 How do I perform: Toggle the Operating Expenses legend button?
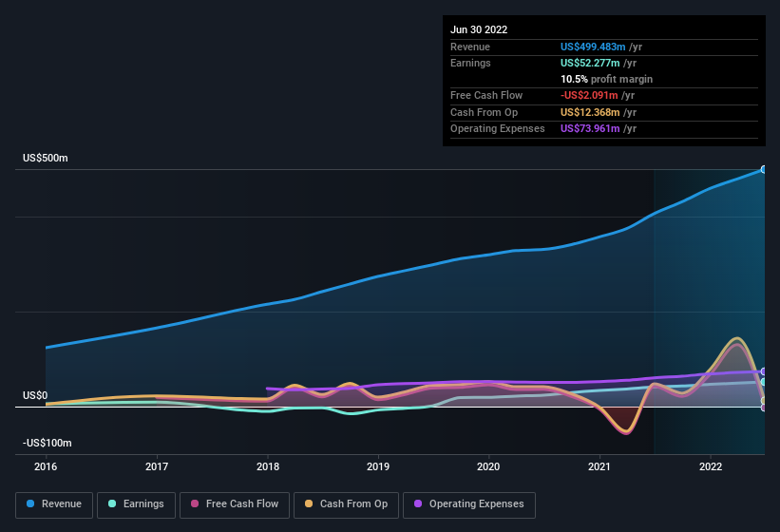(x=469, y=505)
